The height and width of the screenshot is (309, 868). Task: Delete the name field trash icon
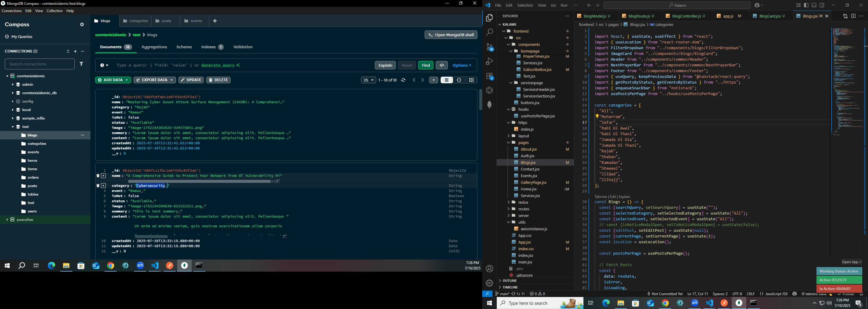point(98,176)
